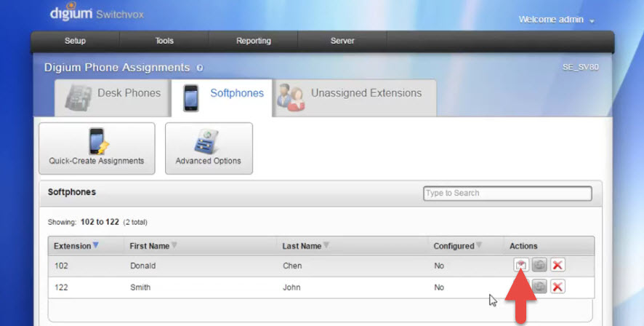Click last name John in the list
644x326 pixels.
click(291, 287)
